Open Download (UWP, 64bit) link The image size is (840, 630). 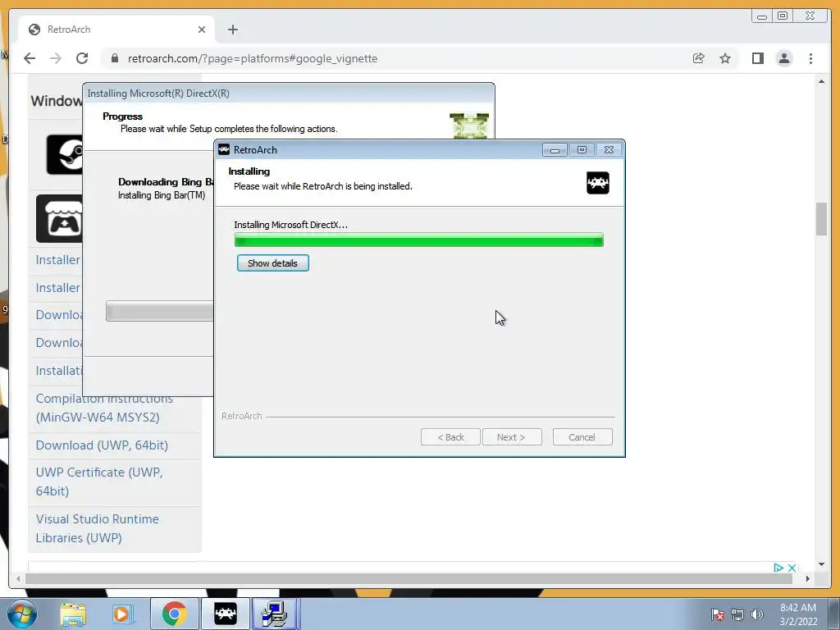click(102, 445)
